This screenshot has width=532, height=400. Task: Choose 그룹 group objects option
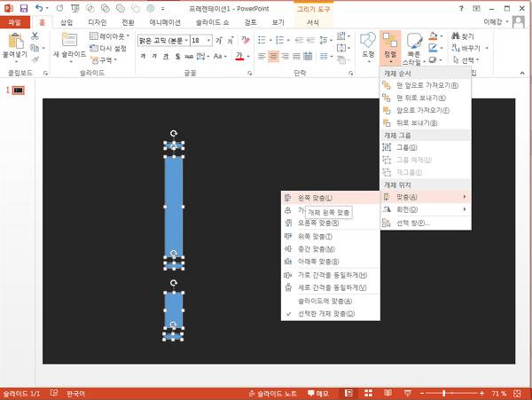pos(426,147)
